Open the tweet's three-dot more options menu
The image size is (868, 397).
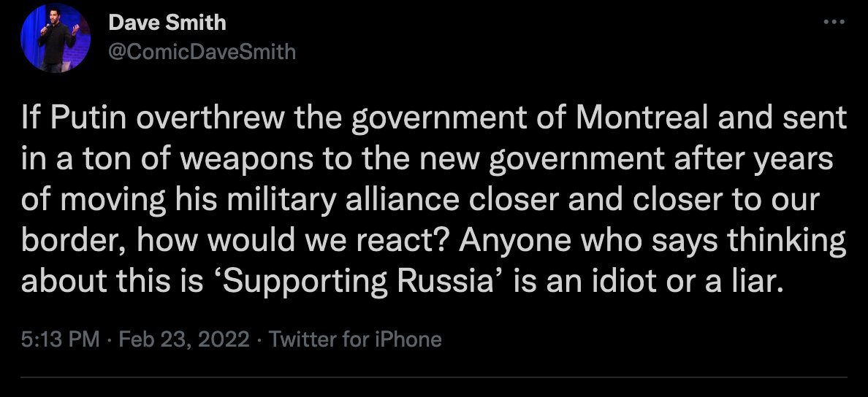tap(833, 23)
